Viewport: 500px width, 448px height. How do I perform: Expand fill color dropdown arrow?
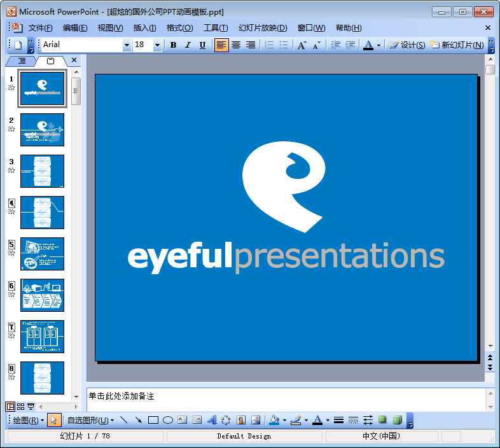[x=284, y=420]
